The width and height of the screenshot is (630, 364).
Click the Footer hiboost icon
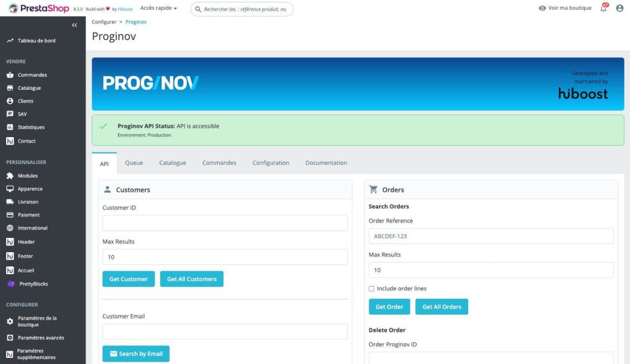(x=10, y=256)
